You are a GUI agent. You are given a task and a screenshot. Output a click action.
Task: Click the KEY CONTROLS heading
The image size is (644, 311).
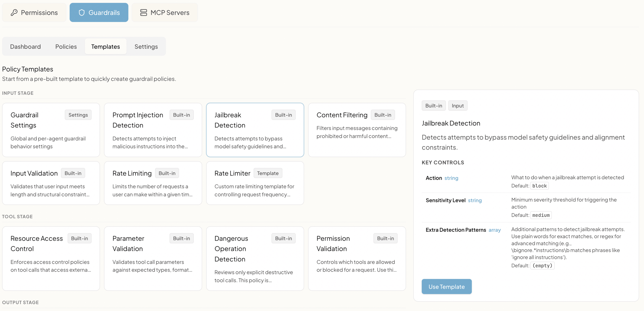click(443, 163)
